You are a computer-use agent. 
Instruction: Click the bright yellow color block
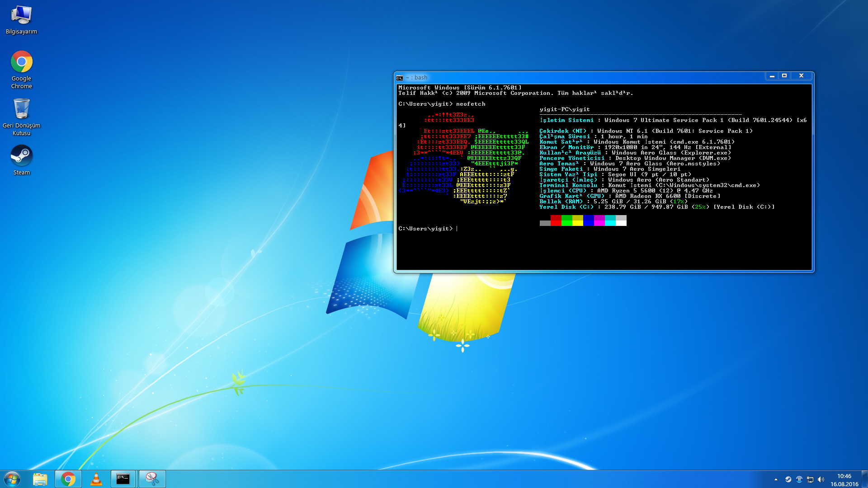(577, 222)
